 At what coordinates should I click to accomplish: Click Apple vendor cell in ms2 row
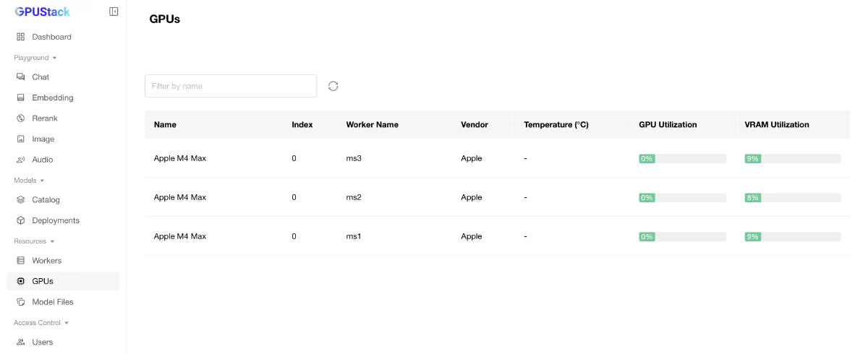(x=472, y=197)
